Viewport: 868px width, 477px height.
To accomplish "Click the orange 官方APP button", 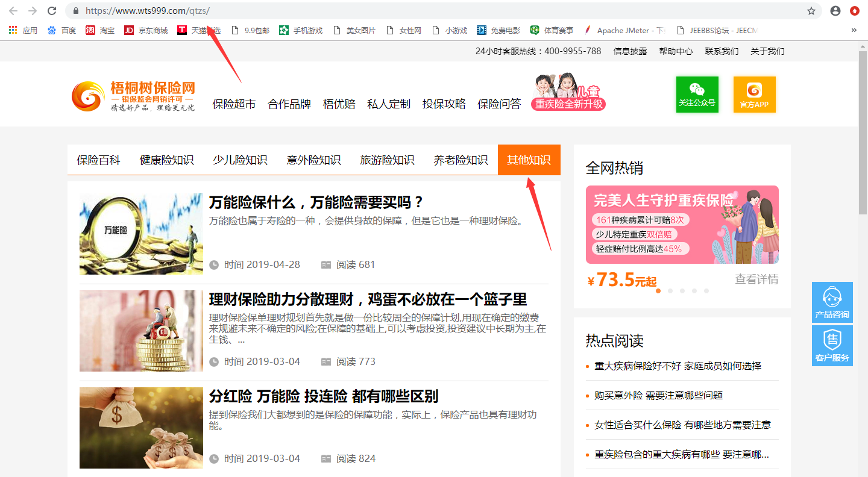I will click(754, 95).
